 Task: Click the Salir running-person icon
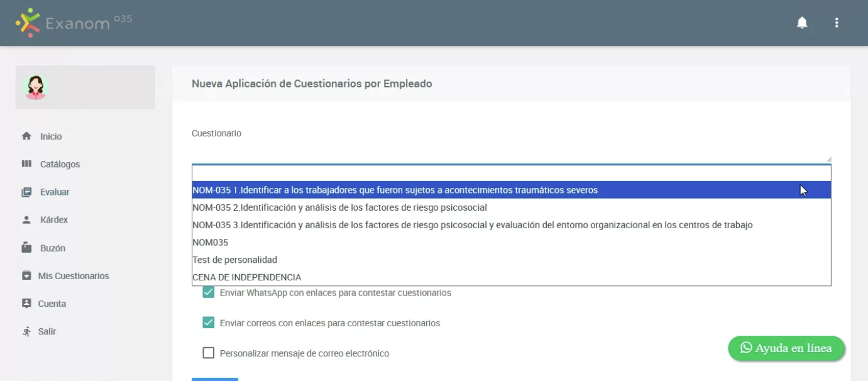point(26,331)
